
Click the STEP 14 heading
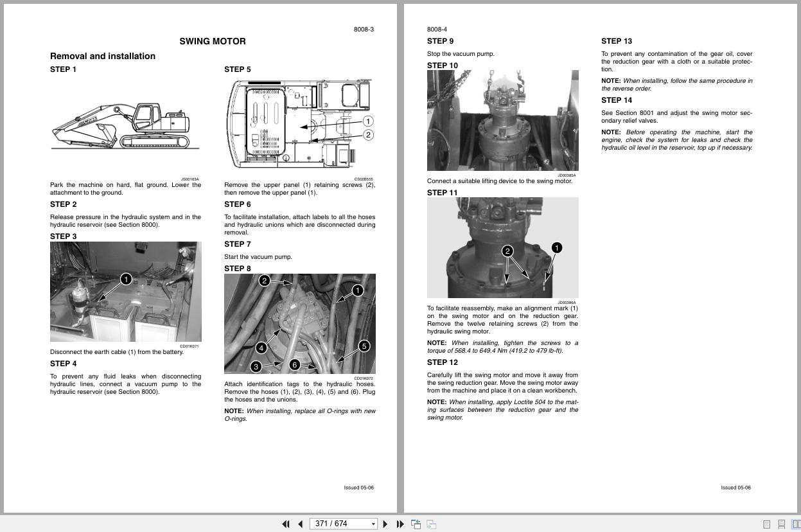click(617, 100)
